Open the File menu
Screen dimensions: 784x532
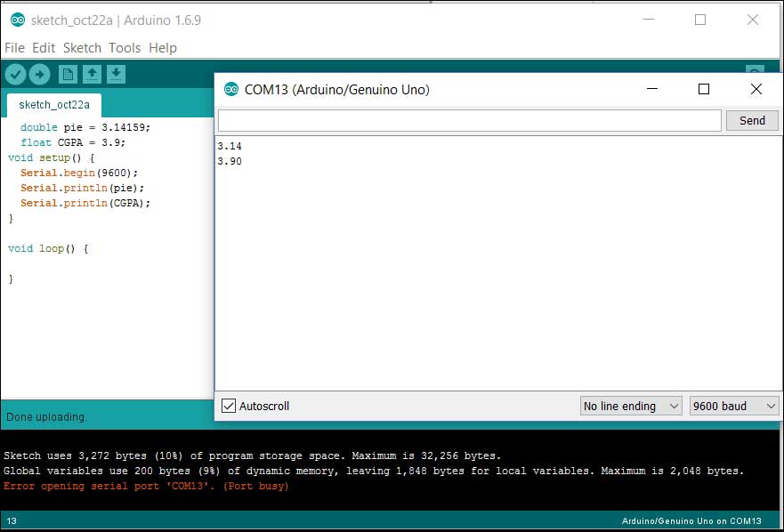[14, 48]
